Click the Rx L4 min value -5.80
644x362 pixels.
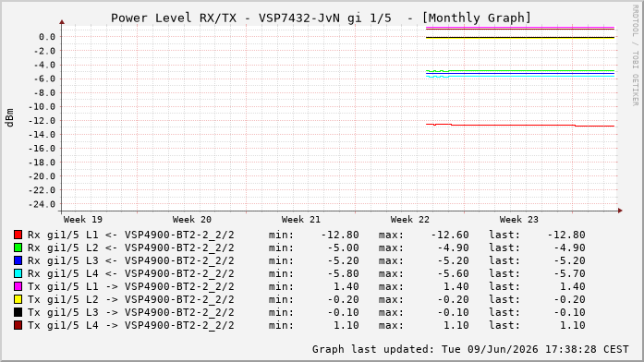coord(344,273)
